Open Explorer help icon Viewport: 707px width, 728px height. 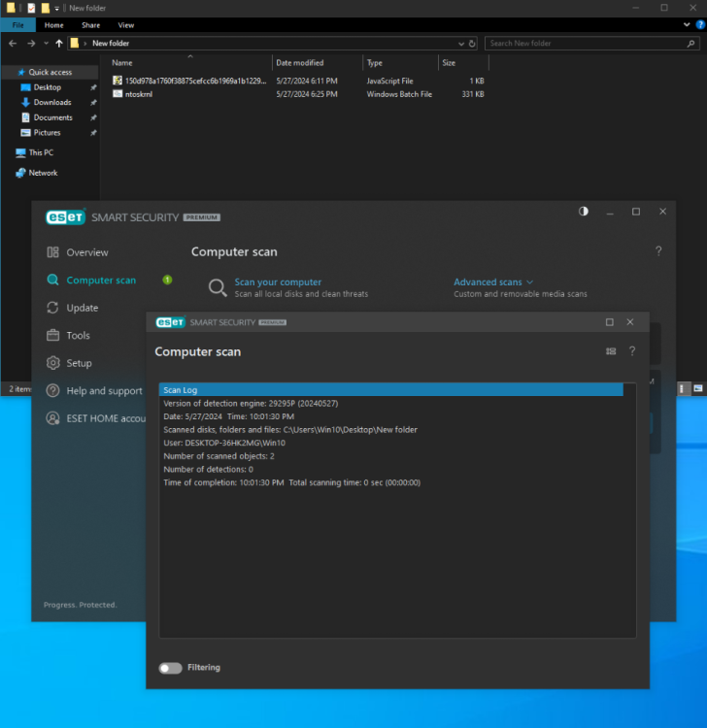click(x=700, y=24)
